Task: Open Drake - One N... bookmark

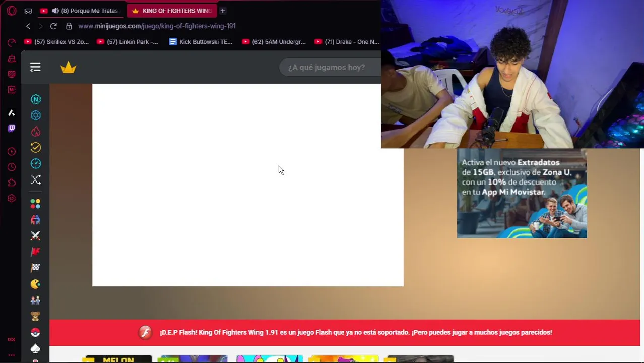Action: (347, 42)
